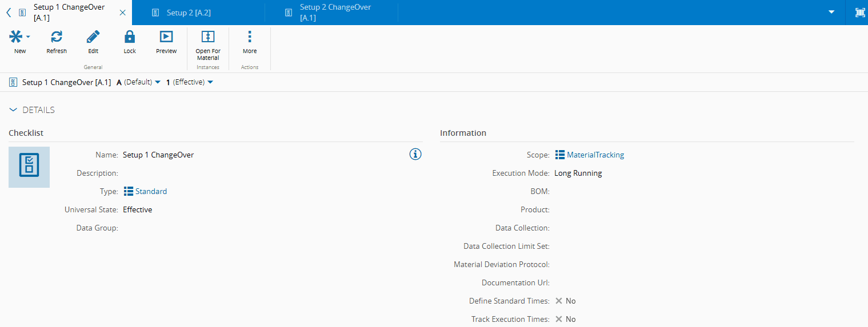The height and width of the screenshot is (327, 868).
Task: Open the More actions menu
Action: click(x=250, y=37)
